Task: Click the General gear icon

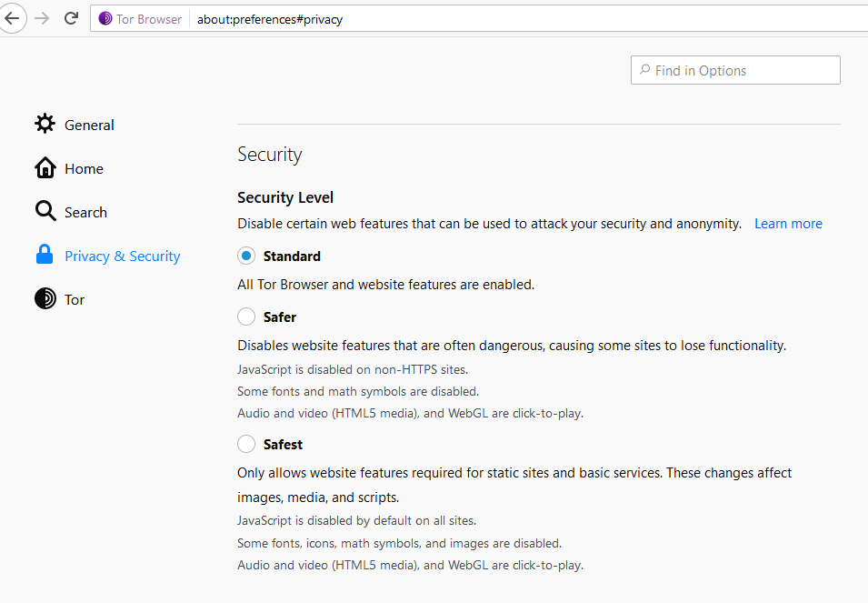Action: (45, 124)
